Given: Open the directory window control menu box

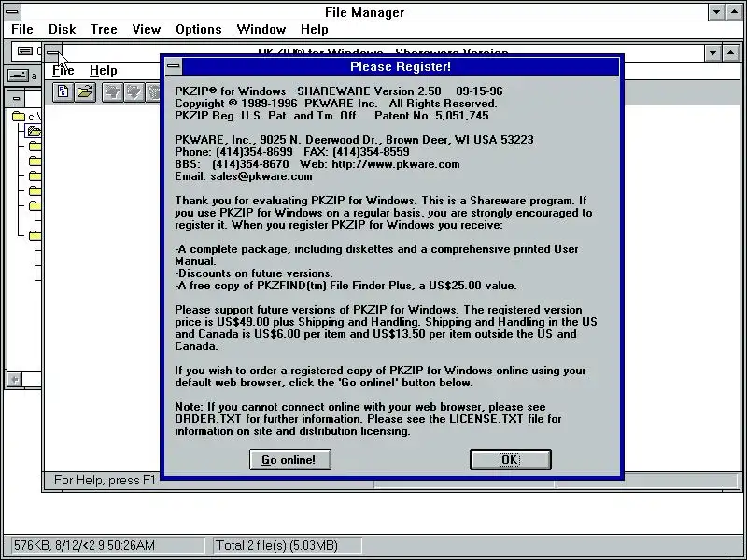Looking at the screenshot, I should (17, 99).
